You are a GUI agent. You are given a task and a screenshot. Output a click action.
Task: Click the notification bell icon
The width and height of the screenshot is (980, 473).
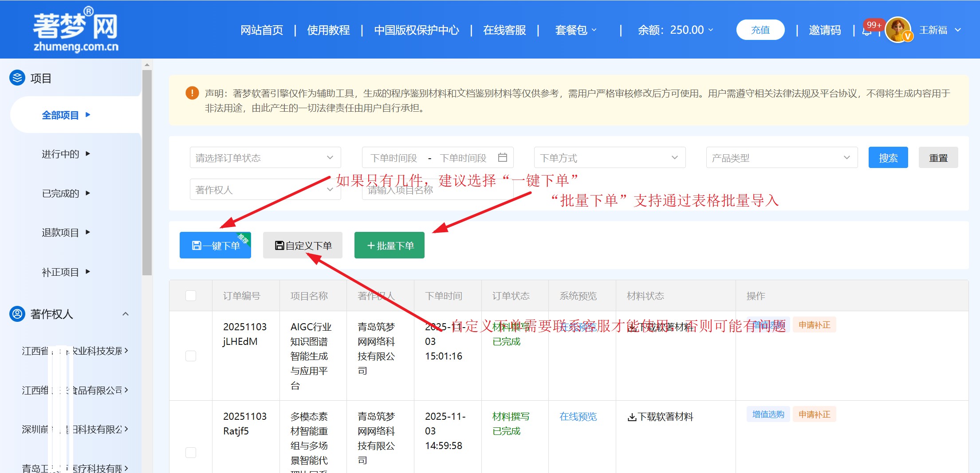click(866, 31)
